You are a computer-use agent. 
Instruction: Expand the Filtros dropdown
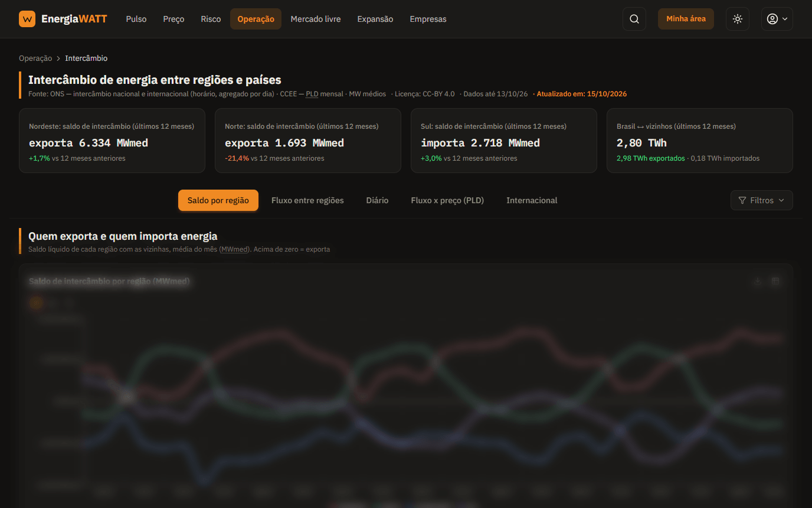(x=761, y=200)
